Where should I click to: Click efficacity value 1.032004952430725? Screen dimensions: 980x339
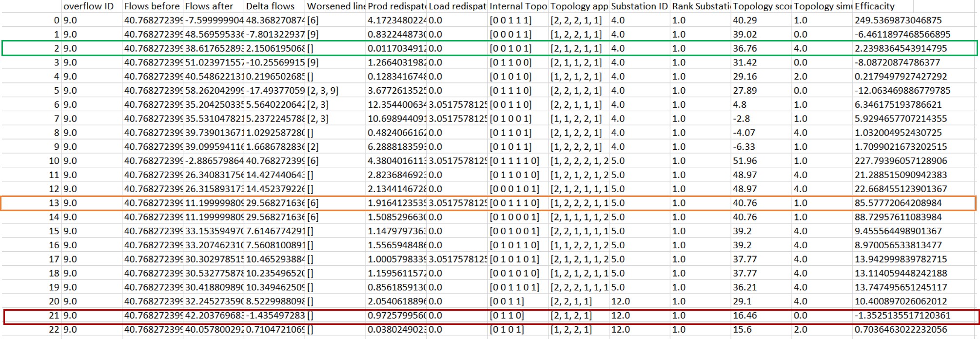point(898,133)
